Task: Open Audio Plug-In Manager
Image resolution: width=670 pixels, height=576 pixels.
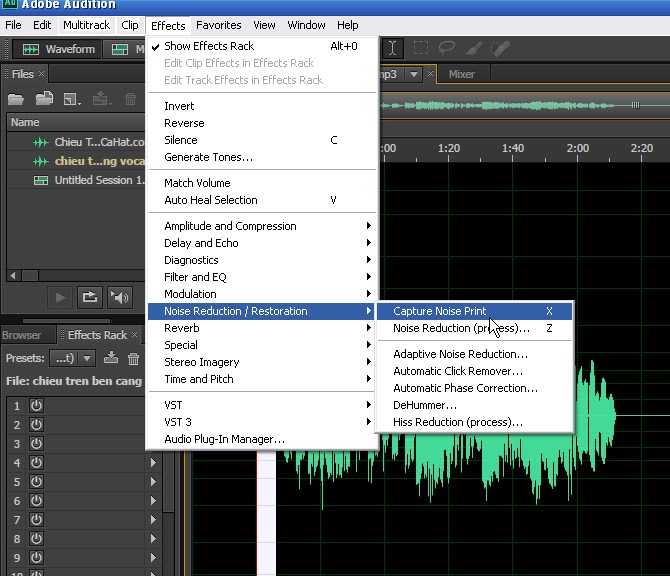Action: (262, 439)
